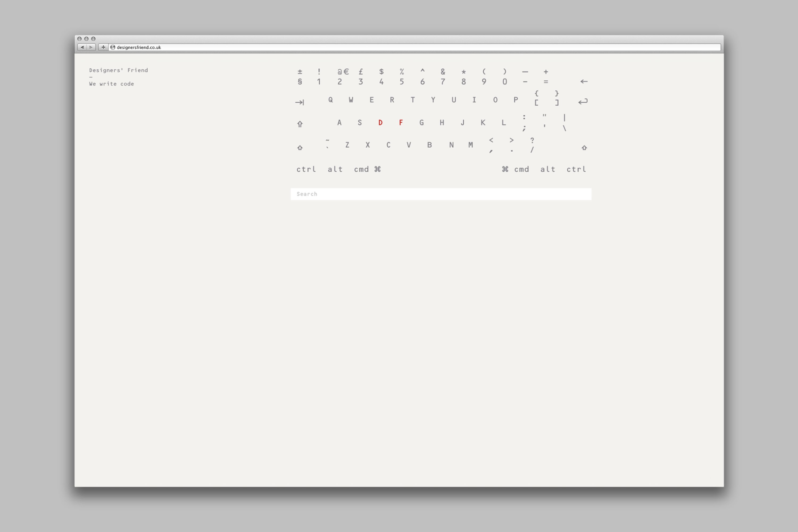Click the H key
The width and height of the screenshot is (798, 532).
click(442, 122)
